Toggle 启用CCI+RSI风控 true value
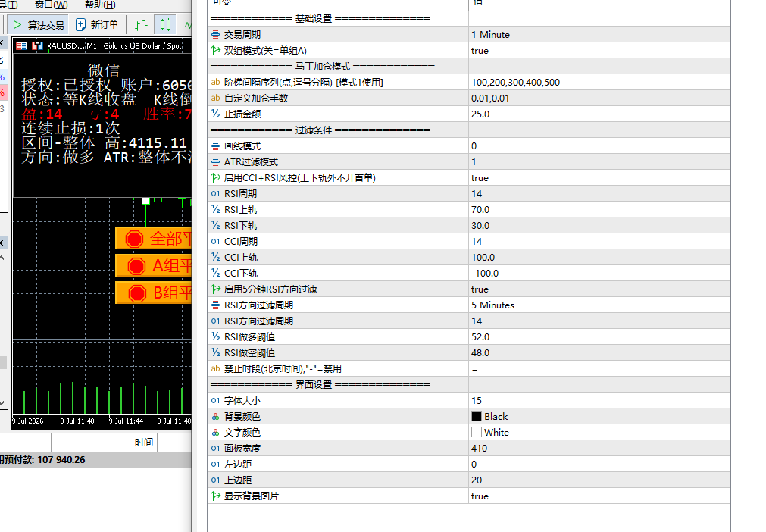The height and width of the screenshot is (532, 766). pos(599,178)
